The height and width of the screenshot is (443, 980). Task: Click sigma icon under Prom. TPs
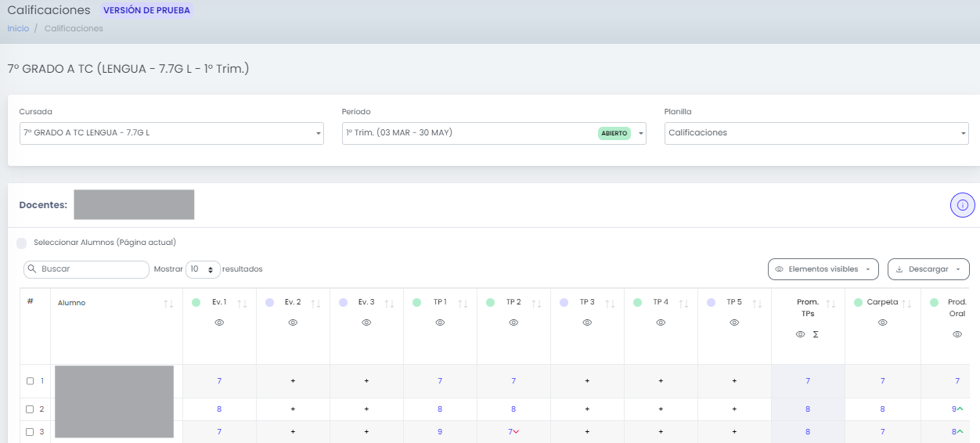pyautogui.click(x=816, y=334)
